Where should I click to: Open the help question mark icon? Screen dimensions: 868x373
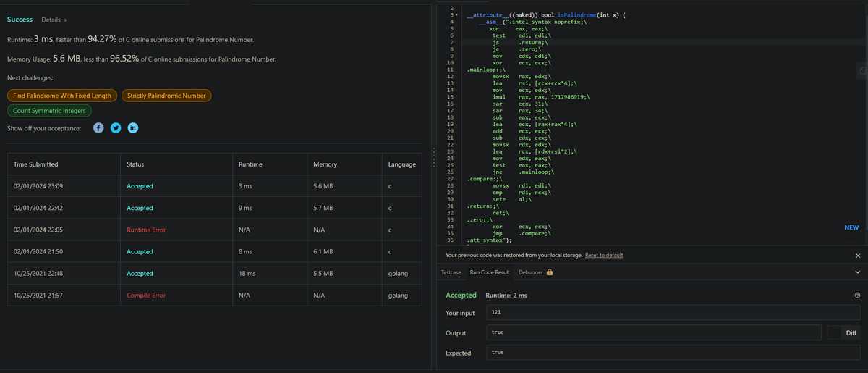point(858,296)
